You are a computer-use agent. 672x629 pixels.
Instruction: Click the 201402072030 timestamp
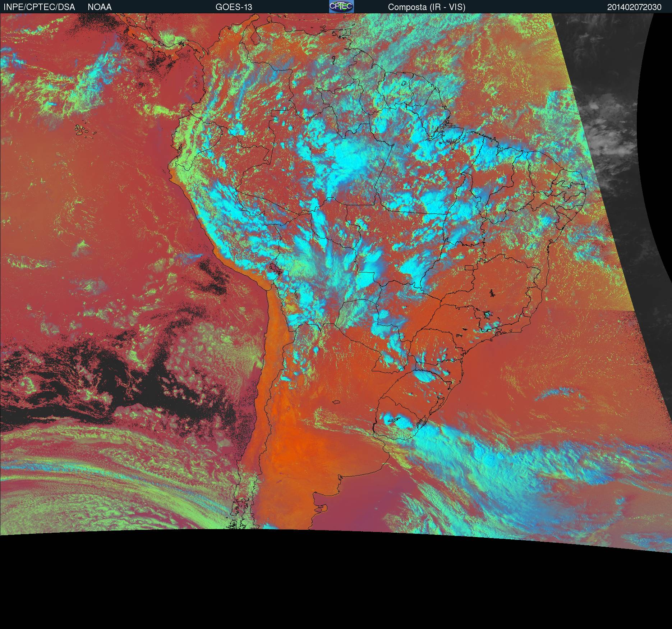point(634,7)
